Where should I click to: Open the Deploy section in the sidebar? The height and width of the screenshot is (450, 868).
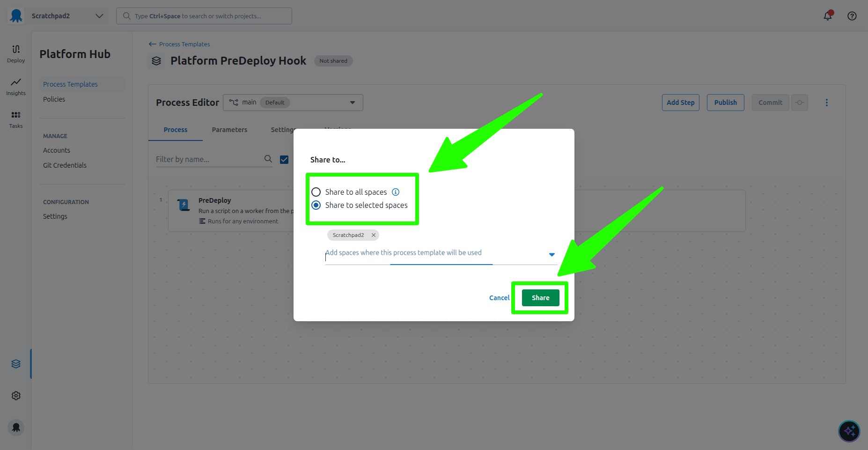pos(15,53)
